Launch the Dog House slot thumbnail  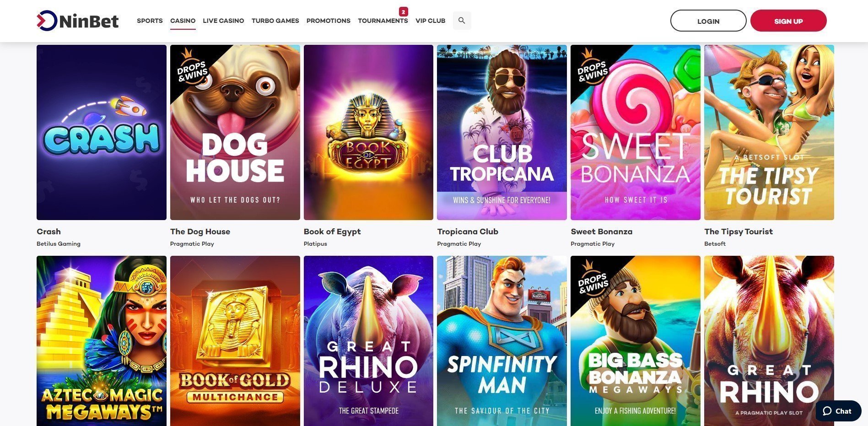(x=235, y=132)
